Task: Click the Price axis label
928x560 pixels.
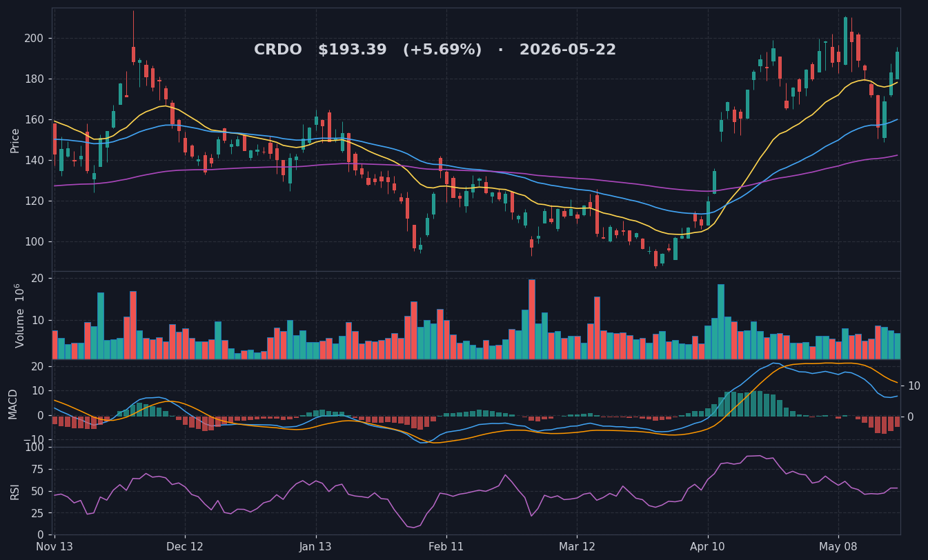Action: point(15,140)
